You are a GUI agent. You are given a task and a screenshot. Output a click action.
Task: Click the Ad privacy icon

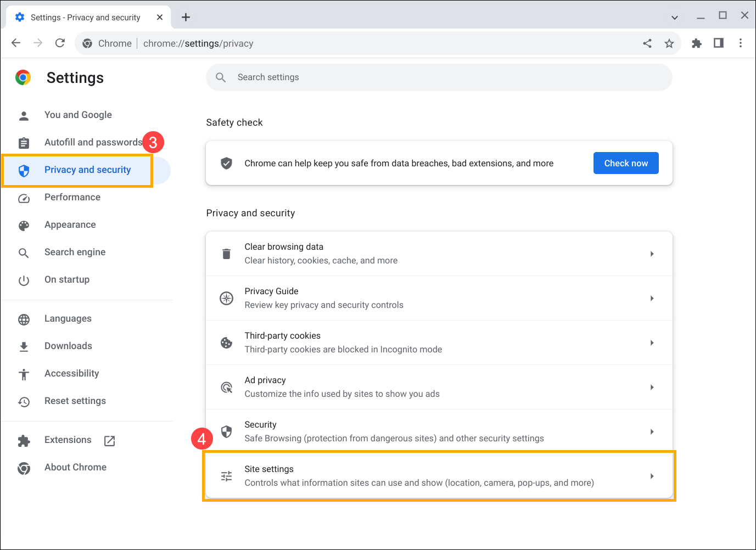(x=226, y=387)
